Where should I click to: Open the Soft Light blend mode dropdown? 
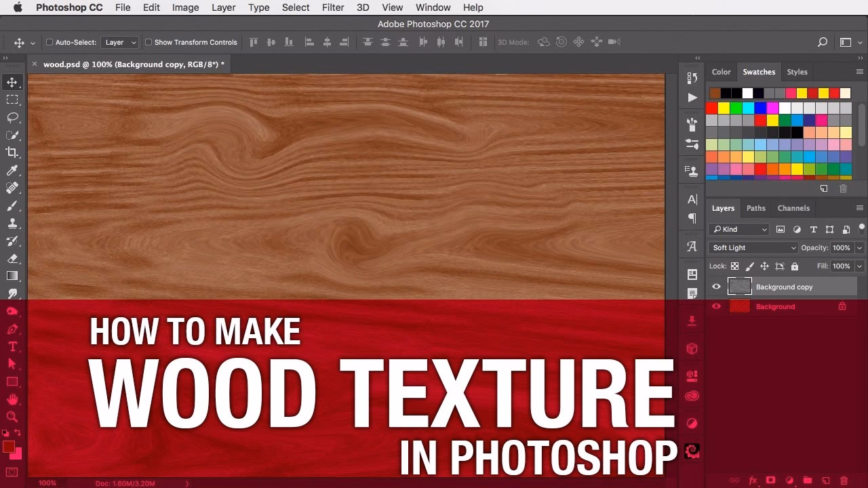pos(752,247)
